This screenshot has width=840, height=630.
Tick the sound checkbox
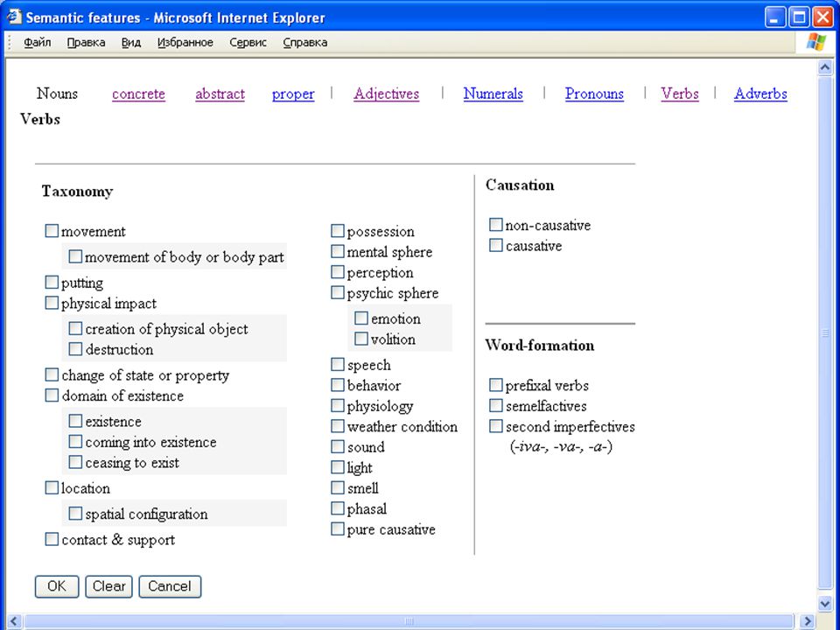coord(338,446)
